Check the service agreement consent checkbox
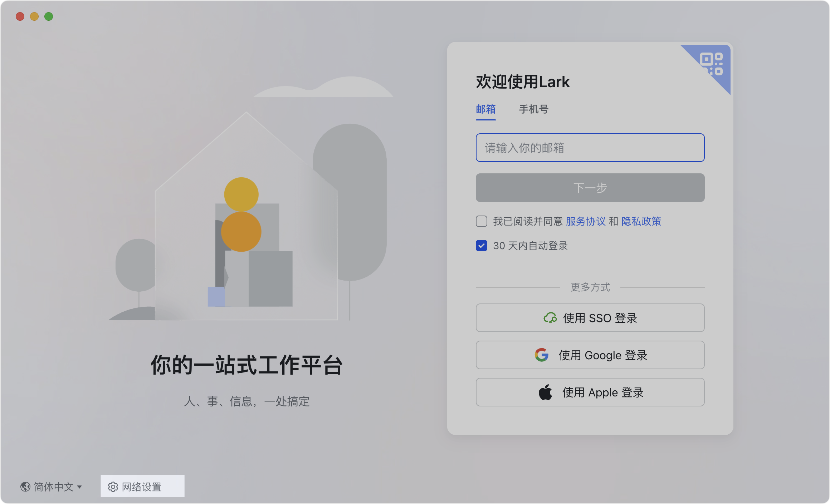The width and height of the screenshot is (830, 504). click(482, 221)
